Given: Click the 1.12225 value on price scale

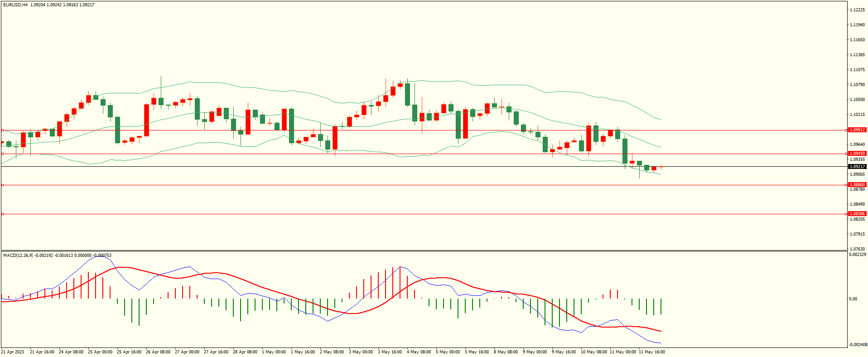Looking at the screenshot, I should tap(857, 10).
